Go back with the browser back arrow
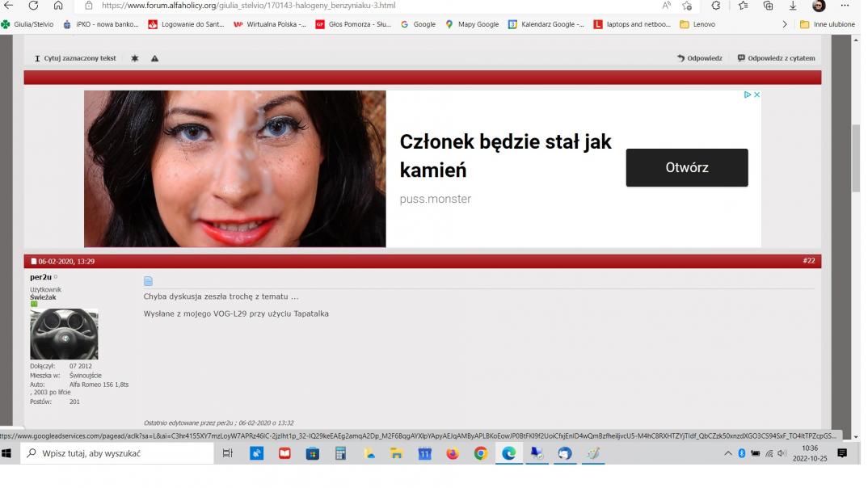 [x=8, y=6]
